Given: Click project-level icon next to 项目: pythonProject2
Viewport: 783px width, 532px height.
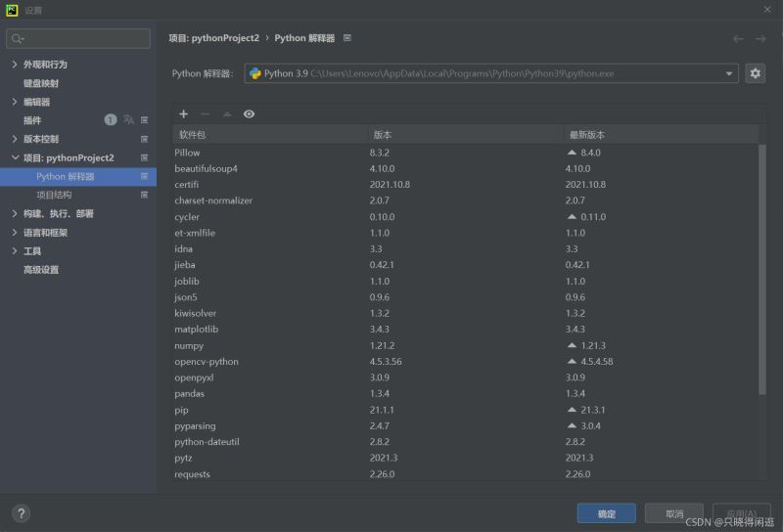Looking at the screenshot, I should click(144, 157).
